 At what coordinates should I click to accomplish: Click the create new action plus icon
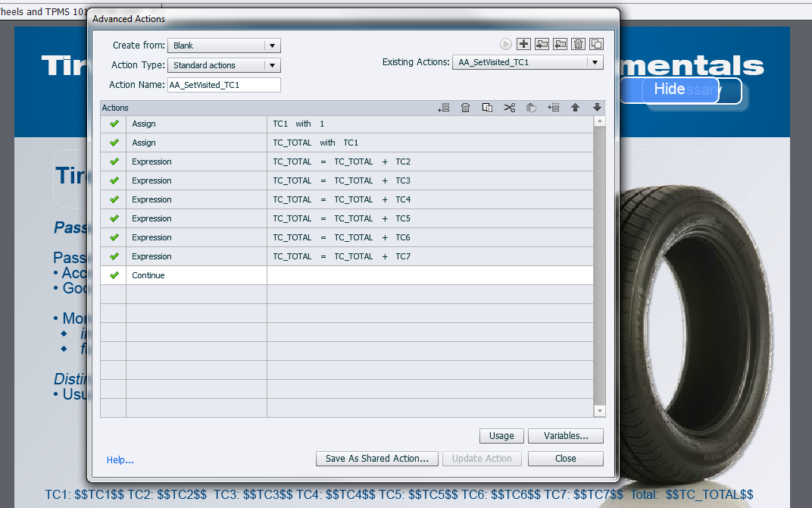click(523, 44)
